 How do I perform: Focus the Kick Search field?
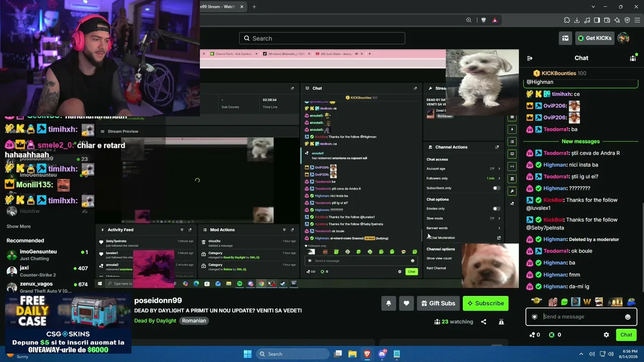(322, 38)
